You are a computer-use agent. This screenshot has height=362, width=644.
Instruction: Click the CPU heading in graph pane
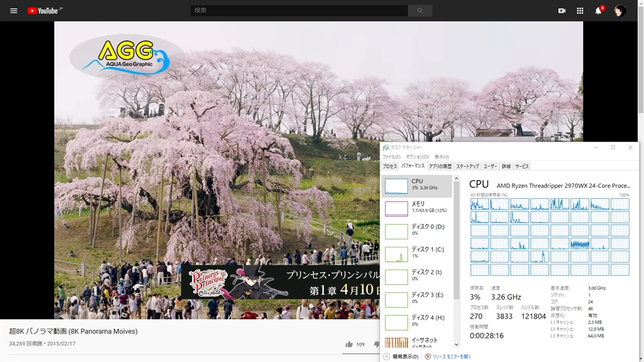tap(479, 184)
